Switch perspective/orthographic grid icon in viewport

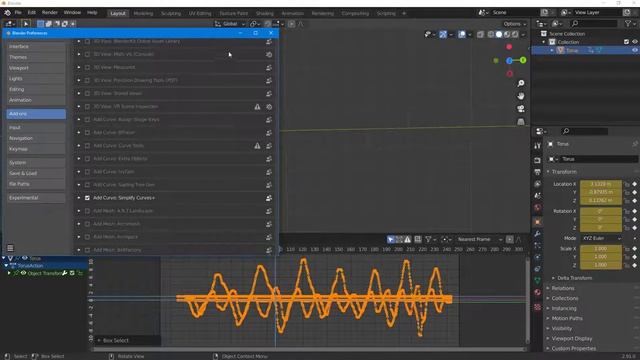pyautogui.click(x=521, y=122)
